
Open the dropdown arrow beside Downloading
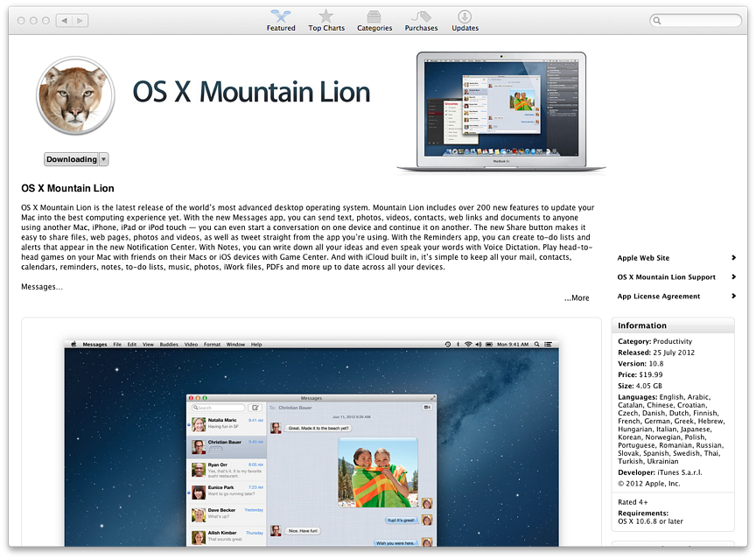[x=103, y=159]
